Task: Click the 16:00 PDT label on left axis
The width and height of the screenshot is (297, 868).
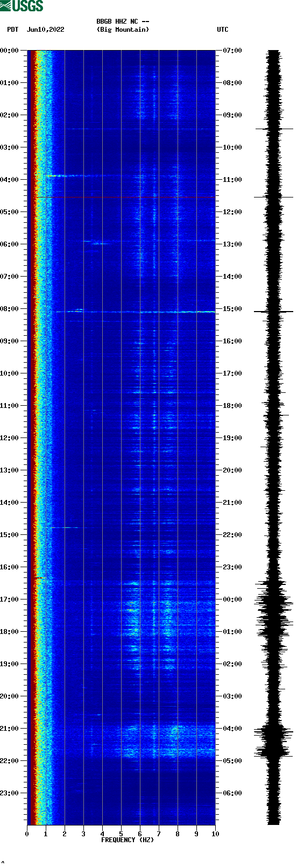Action: tap(10, 567)
